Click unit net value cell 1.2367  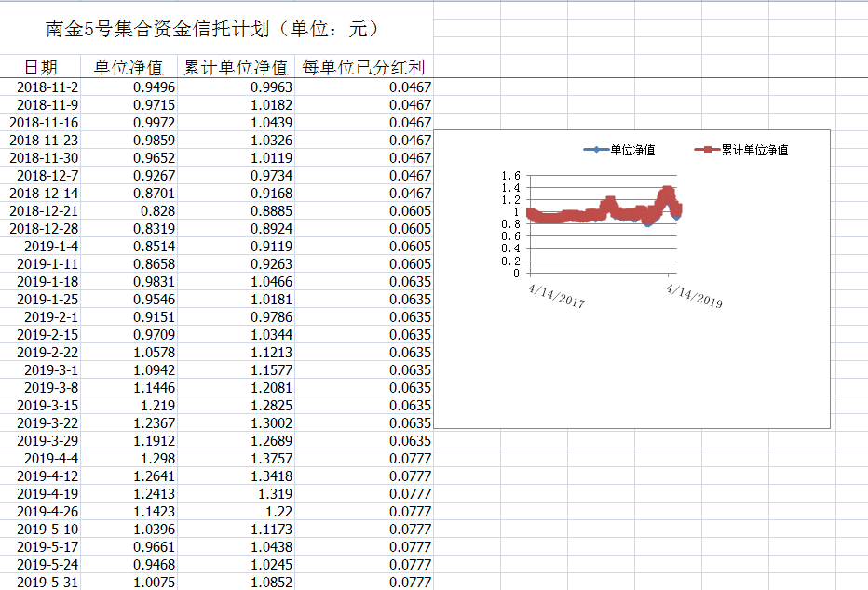pos(129,423)
